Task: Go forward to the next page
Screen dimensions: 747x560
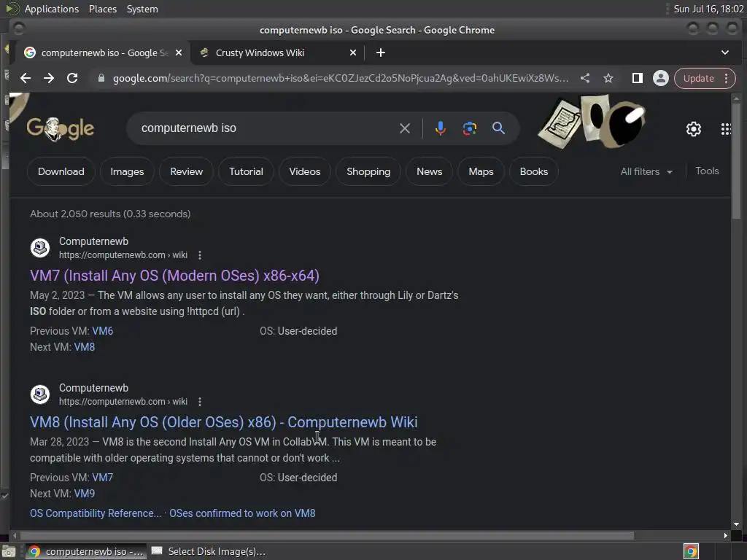Action: click(x=49, y=78)
